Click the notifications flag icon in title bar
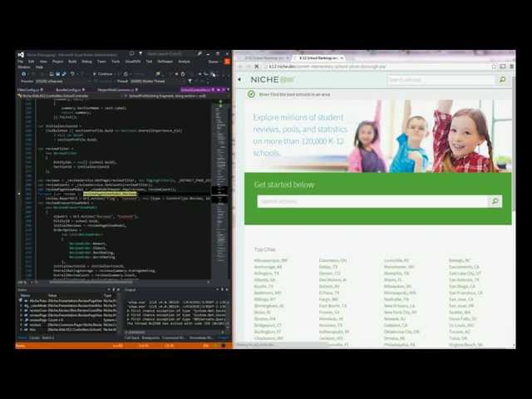 pyautogui.click(x=140, y=53)
